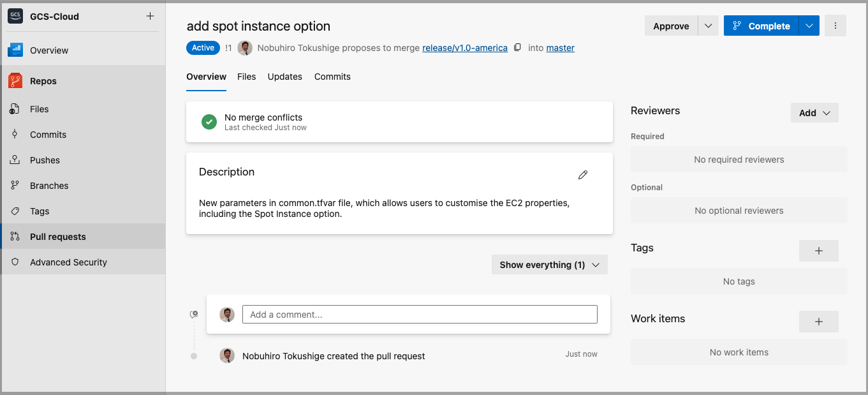Open Tags in the sidebar
Viewport: 868px width, 395px height.
(x=40, y=211)
